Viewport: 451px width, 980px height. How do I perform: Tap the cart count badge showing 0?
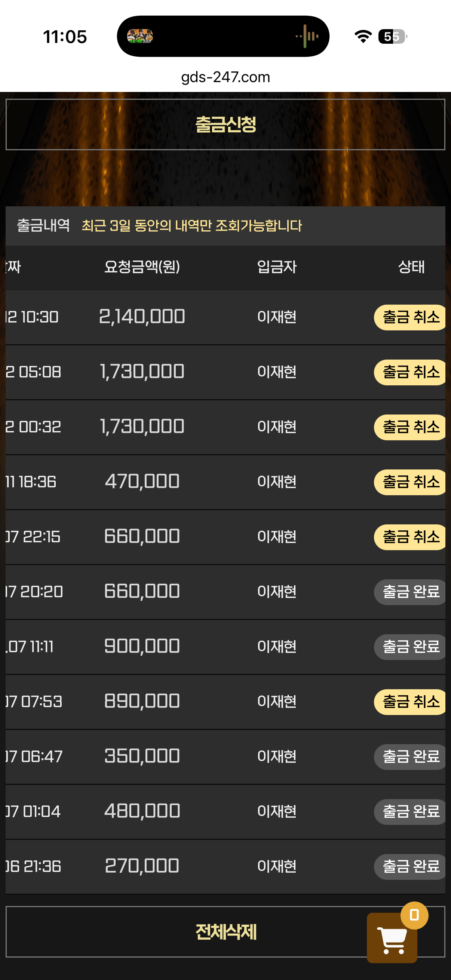click(x=414, y=915)
